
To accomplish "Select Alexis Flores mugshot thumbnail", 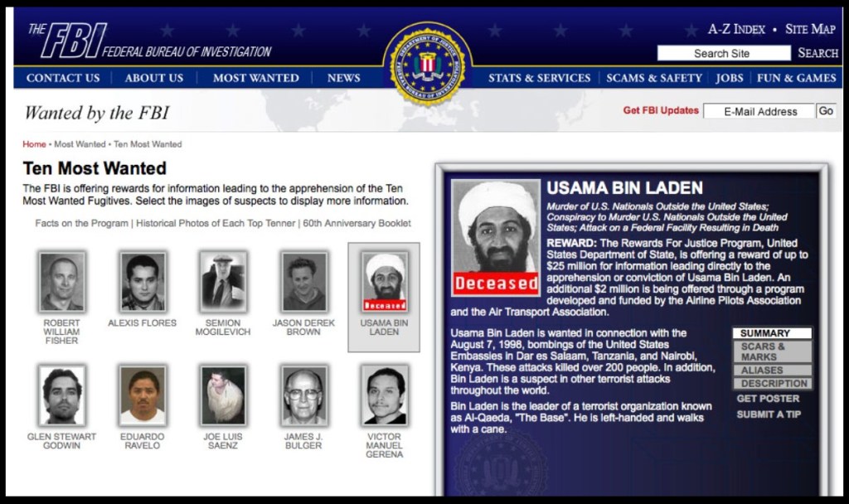I will [143, 282].
